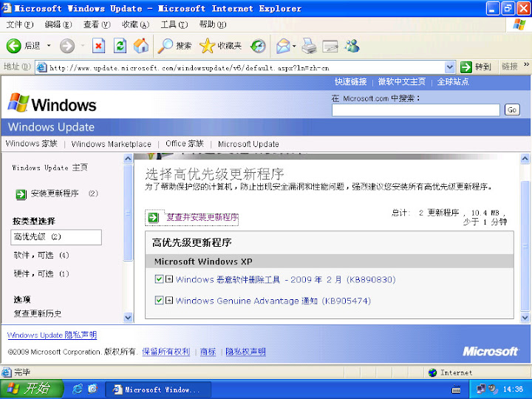The width and height of the screenshot is (532, 399).
Task: Click Office 家族 link
Action: pos(185,143)
